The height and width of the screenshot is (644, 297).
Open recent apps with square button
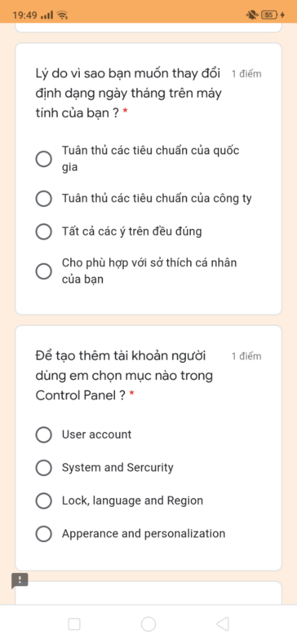(74, 624)
